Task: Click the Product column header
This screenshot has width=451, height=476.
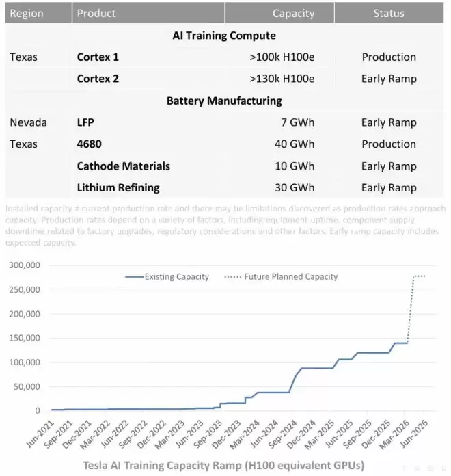Action: click(148, 13)
